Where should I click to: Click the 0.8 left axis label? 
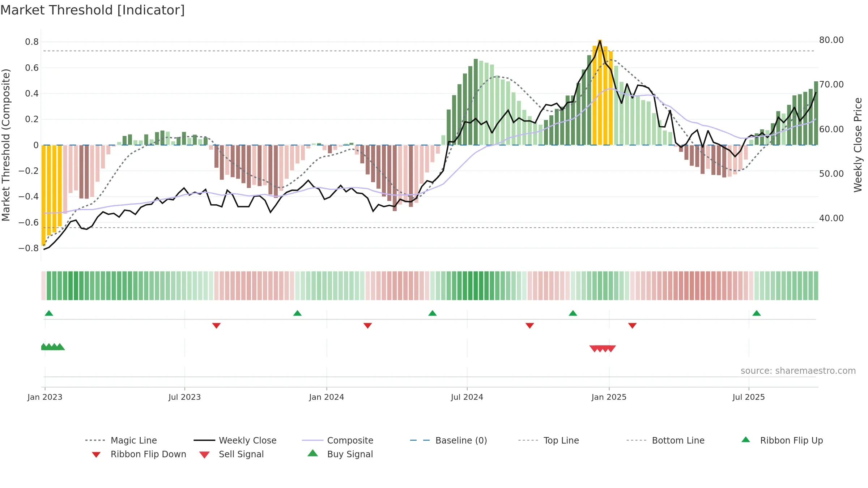(x=32, y=42)
